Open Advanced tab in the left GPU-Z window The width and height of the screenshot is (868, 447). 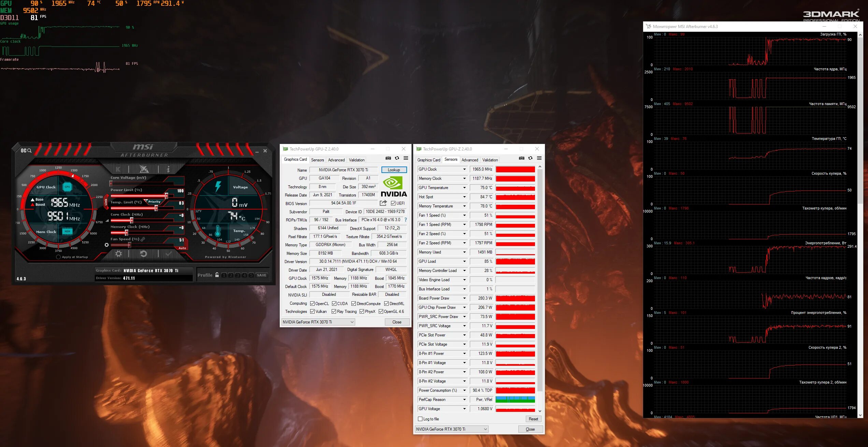click(x=336, y=160)
